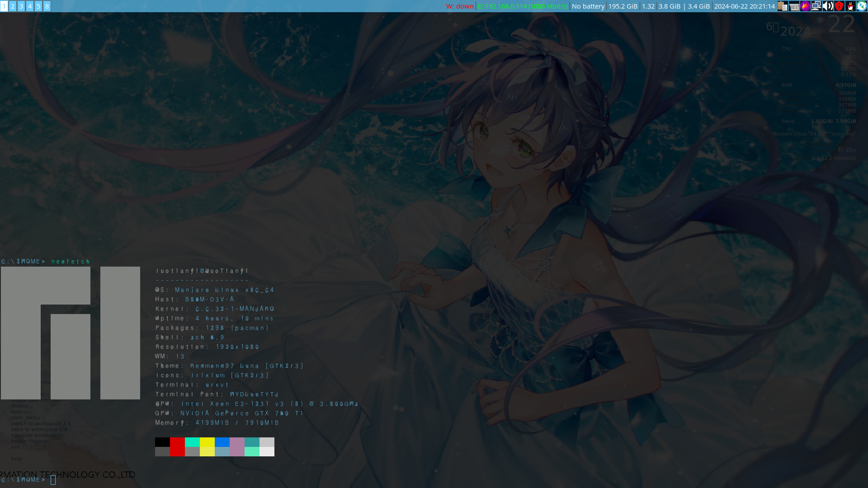Pick the white color block
The height and width of the screenshot is (488, 868).
point(267,451)
